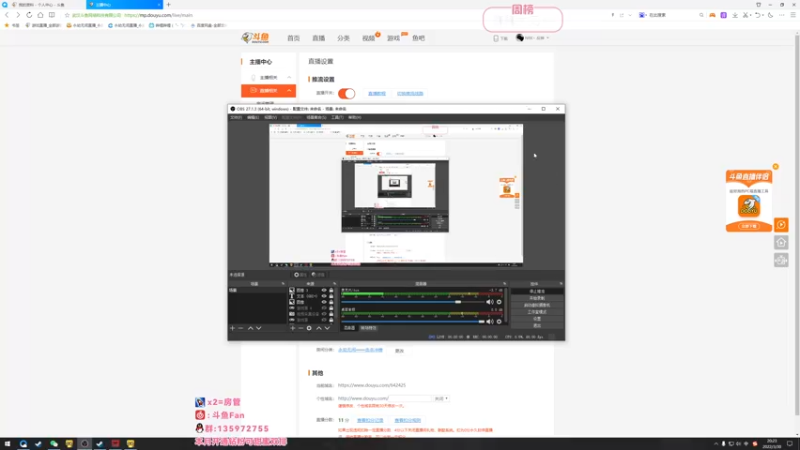Click 工作室模式 in OBS controls

tap(537, 312)
